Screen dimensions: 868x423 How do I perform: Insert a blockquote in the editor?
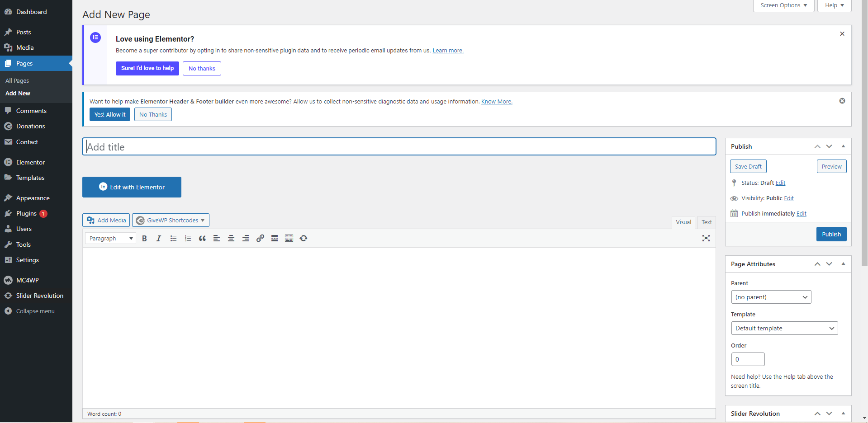202,239
